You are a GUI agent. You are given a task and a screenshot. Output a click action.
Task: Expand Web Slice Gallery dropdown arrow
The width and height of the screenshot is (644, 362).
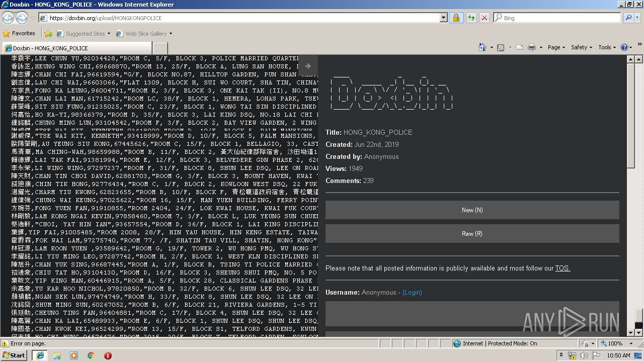click(171, 34)
